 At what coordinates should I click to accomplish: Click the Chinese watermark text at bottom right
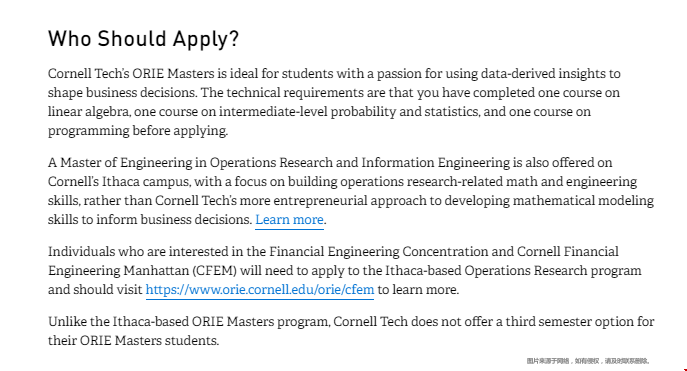coord(588,361)
